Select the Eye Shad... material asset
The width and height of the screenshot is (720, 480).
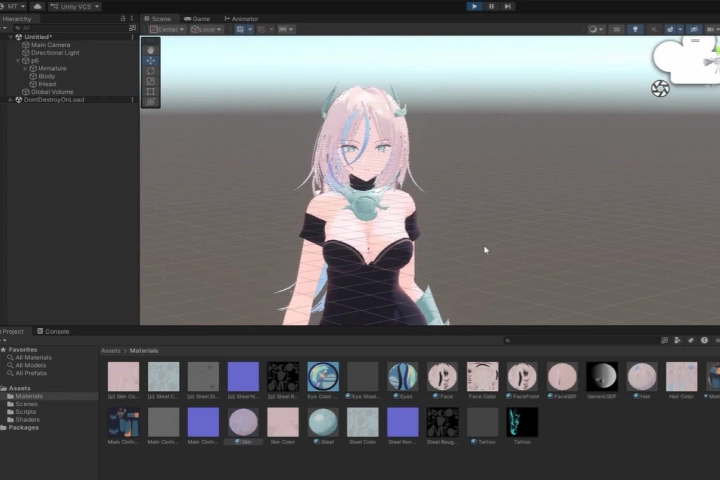[x=363, y=377]
